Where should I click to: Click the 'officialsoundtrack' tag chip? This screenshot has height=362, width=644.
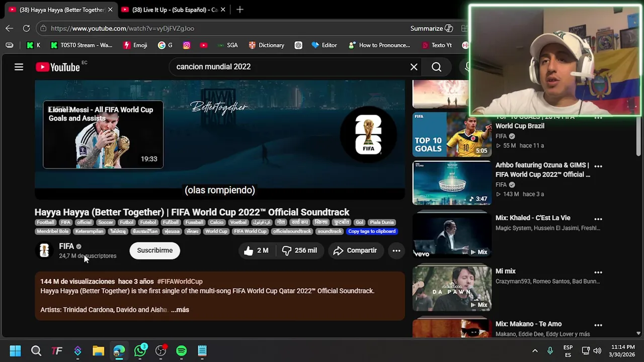click(292, 231)
